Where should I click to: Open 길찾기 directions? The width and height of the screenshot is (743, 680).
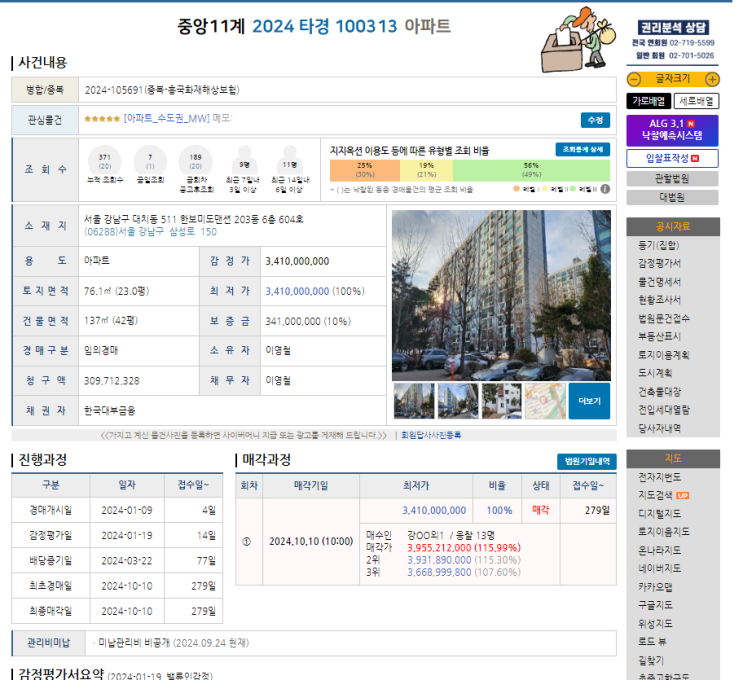(651, 660)
